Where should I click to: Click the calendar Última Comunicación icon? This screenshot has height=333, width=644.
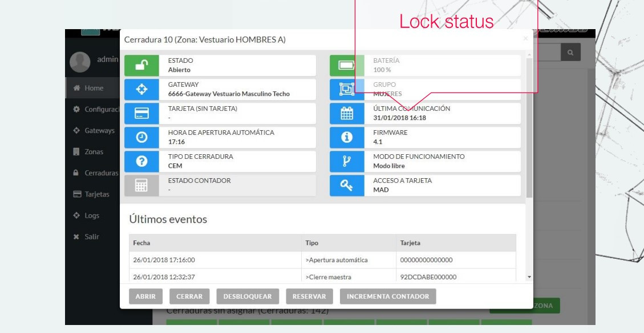pyautogui.click(x=347, y=114)
